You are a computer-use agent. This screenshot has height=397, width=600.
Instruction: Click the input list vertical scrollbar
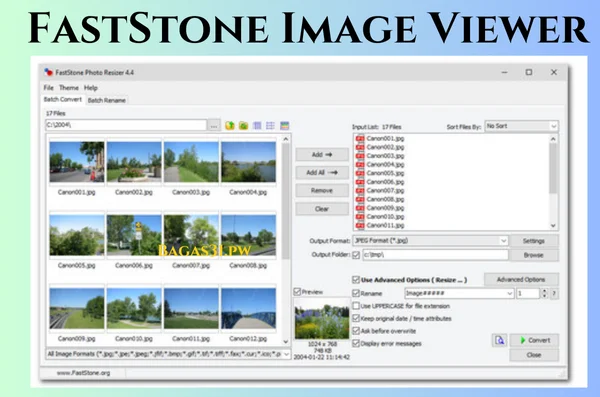pos(553,182)
